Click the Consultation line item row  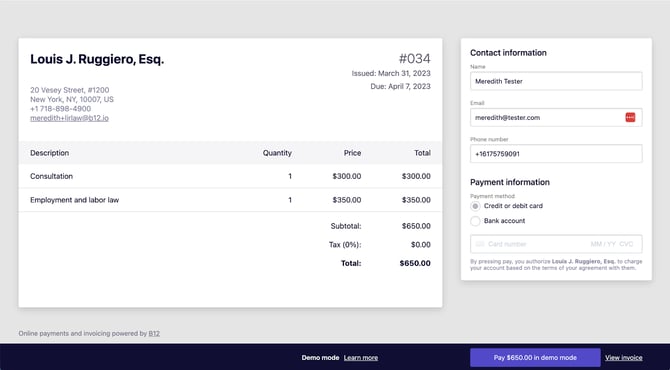coord(230,176)
